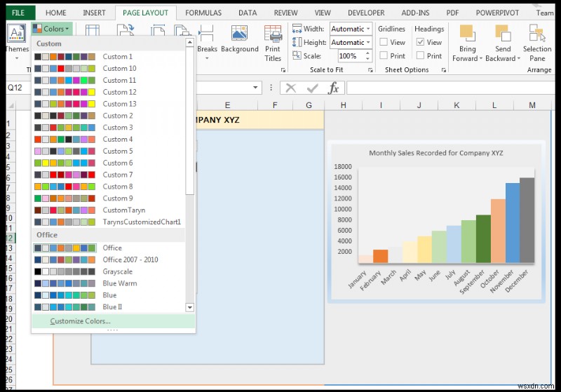Switch to the HOME tab

pyautogui.click(x=56, y=13)
